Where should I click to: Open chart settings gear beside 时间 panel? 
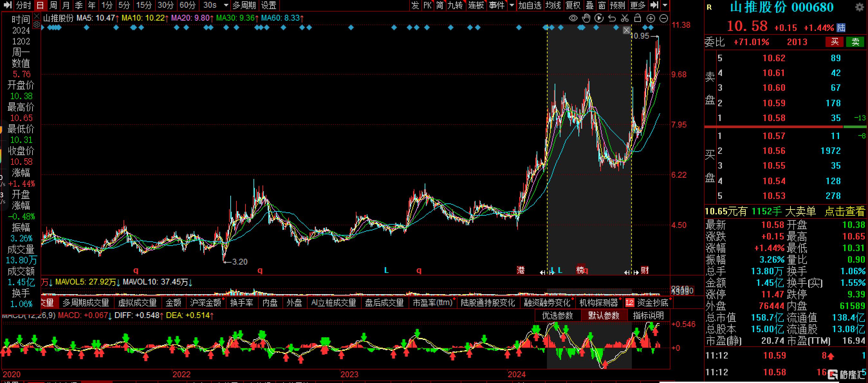click(37, 24)
